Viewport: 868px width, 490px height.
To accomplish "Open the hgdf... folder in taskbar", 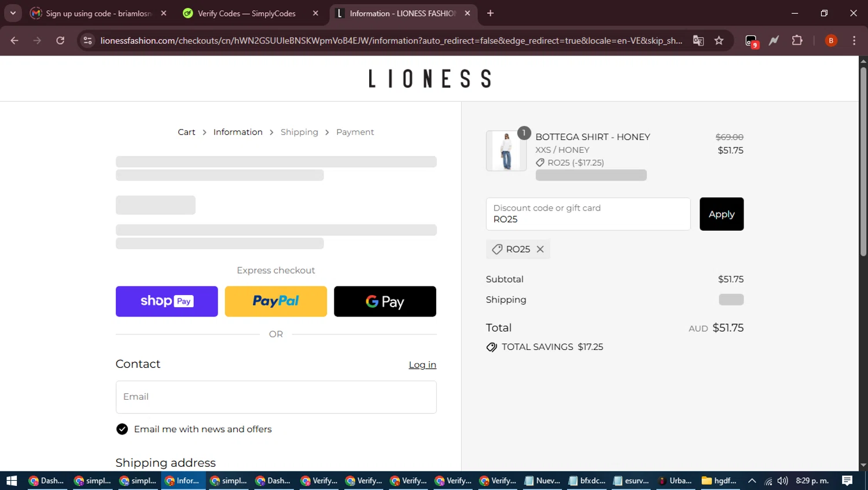I will tap(719, 481).
